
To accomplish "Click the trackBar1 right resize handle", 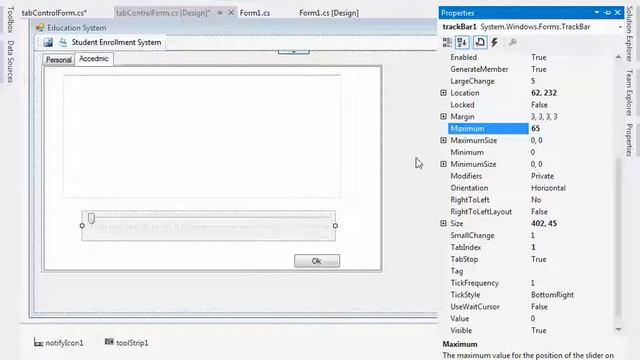I will [335, 226].
